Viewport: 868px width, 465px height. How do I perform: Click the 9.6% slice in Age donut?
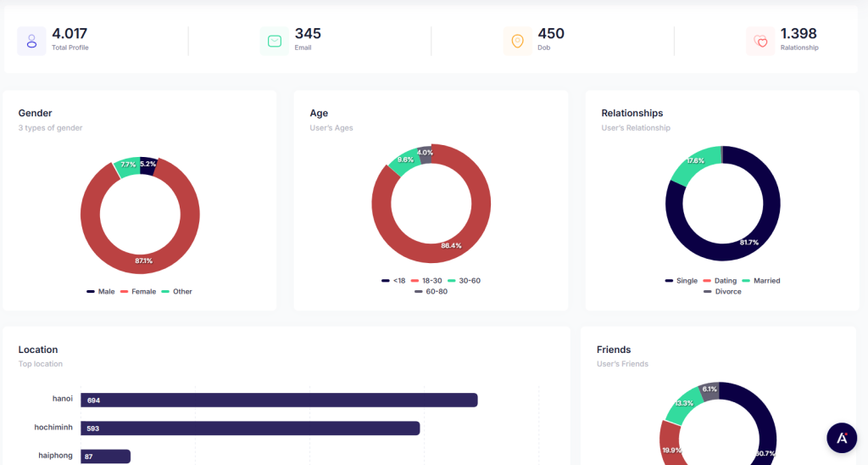point(405,160)
